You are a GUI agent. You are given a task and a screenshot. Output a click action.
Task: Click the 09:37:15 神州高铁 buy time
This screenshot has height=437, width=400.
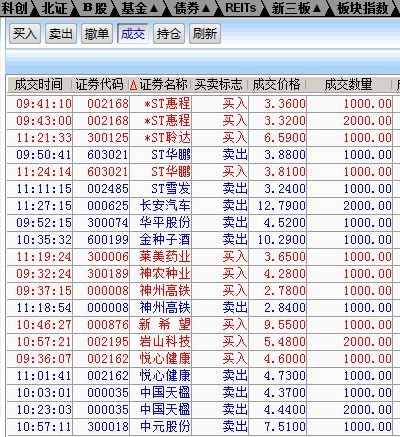point(44,291)
